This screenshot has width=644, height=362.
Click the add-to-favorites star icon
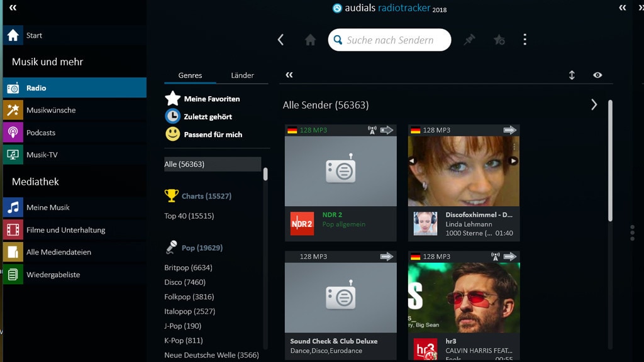coord(499,39)
